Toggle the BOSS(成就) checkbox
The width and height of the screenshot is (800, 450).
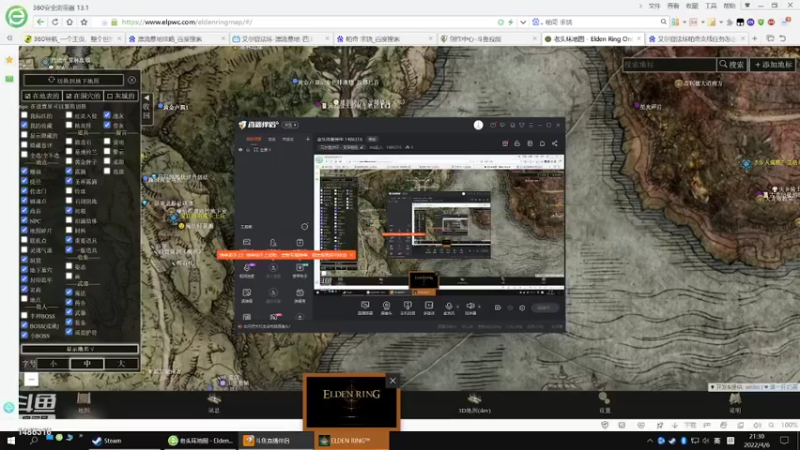tap(24, 326)
